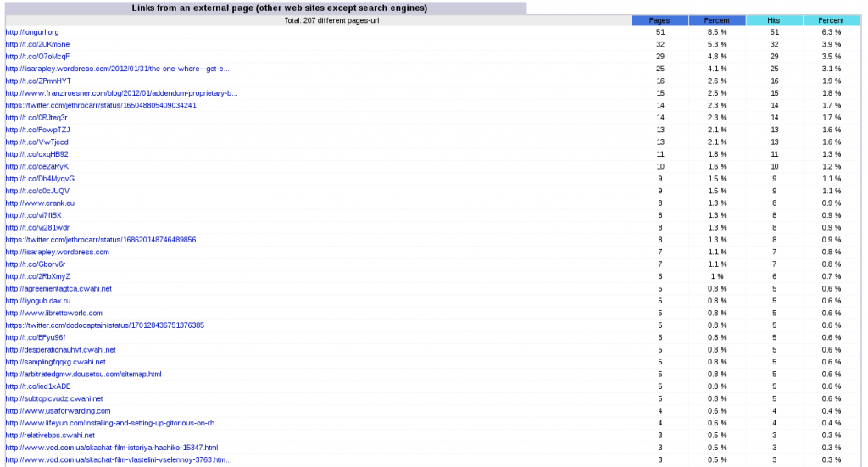This screenshot has width=868, height=467.
Task: Open the jethrocarr status 168620148746489856 link
Action: [101, 240]
